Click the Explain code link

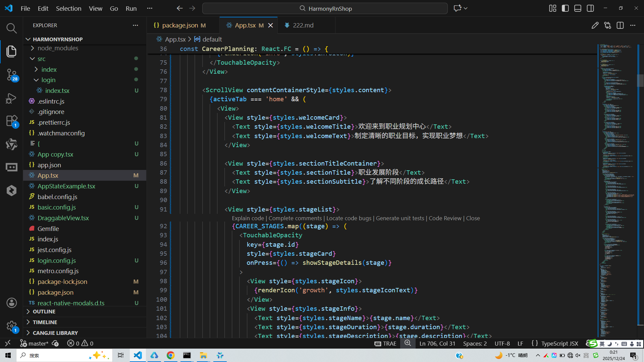248,218
